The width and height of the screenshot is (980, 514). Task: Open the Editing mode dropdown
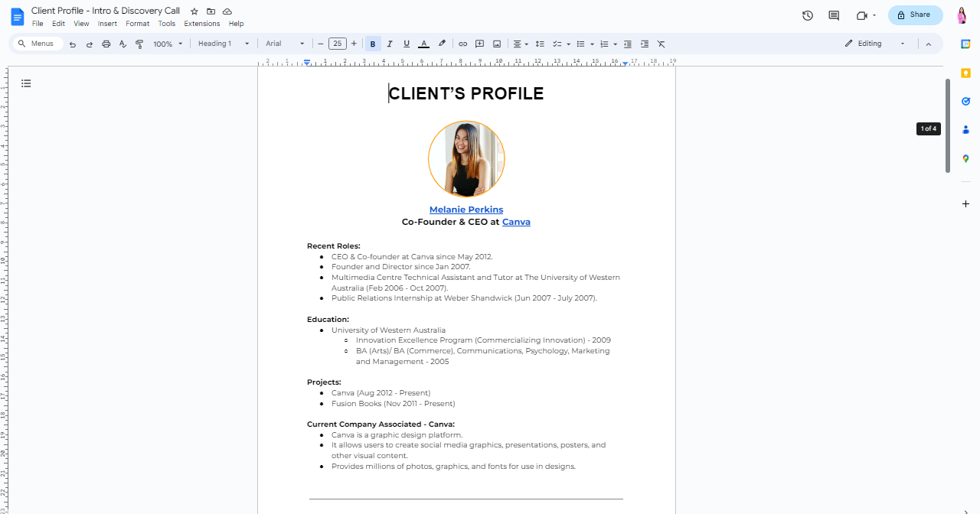[875, 44]
